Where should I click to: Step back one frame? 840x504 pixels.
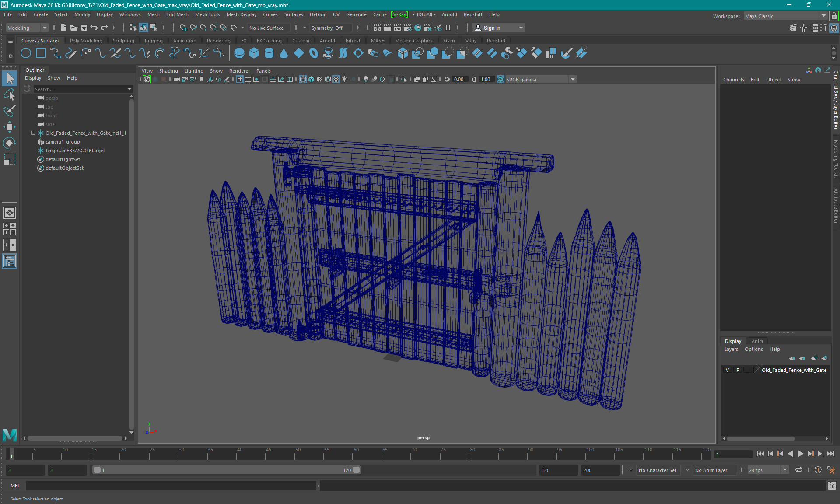coord(770,454)
